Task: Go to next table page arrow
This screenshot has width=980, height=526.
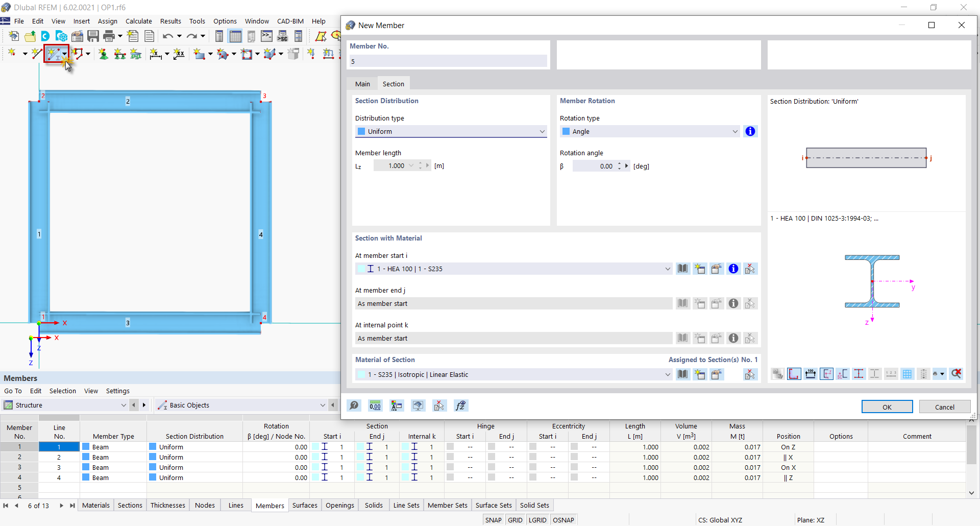Action: (x=61, y=506)
